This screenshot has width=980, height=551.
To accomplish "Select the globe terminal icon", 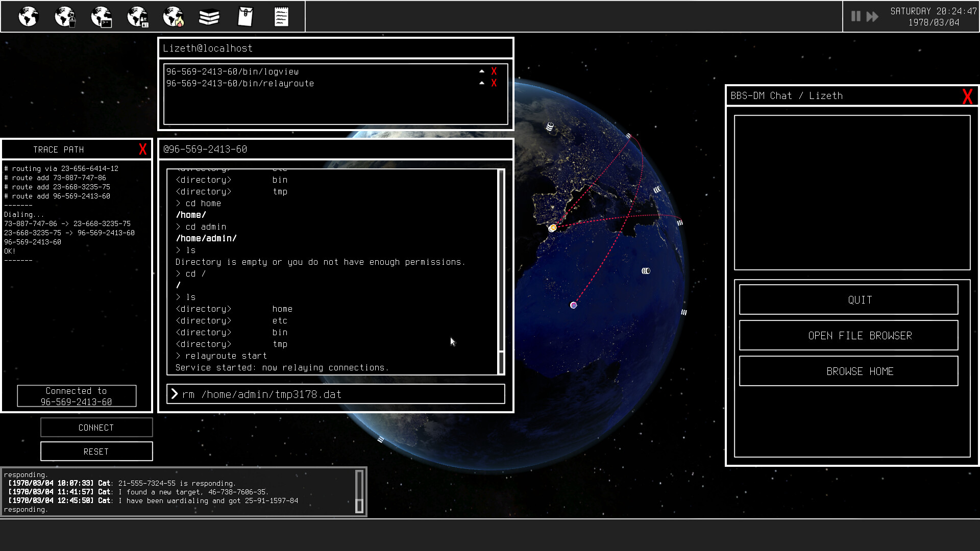I will pos(101,16).
